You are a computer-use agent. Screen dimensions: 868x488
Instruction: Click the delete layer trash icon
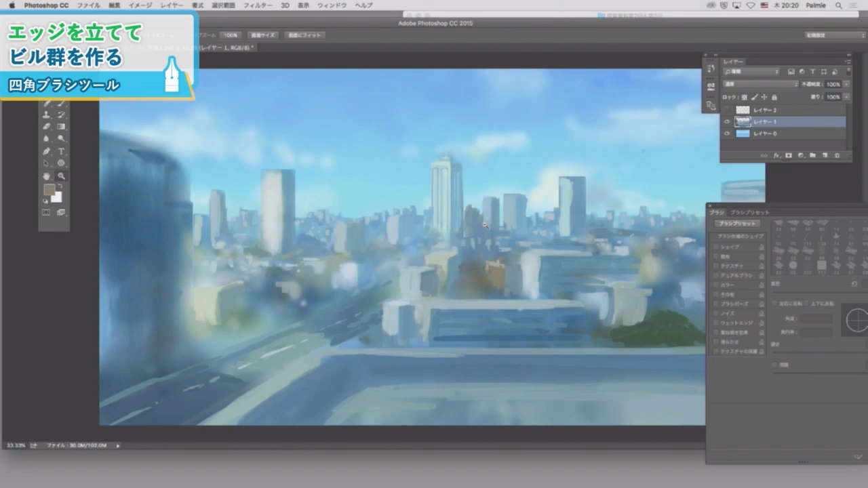pos(837,156)
